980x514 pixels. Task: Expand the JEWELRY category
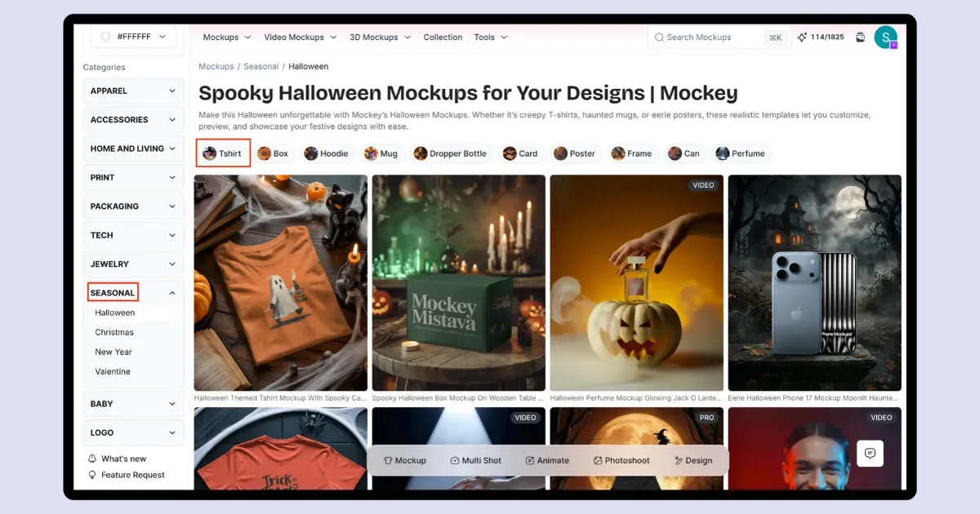click(x=133, y=264)
